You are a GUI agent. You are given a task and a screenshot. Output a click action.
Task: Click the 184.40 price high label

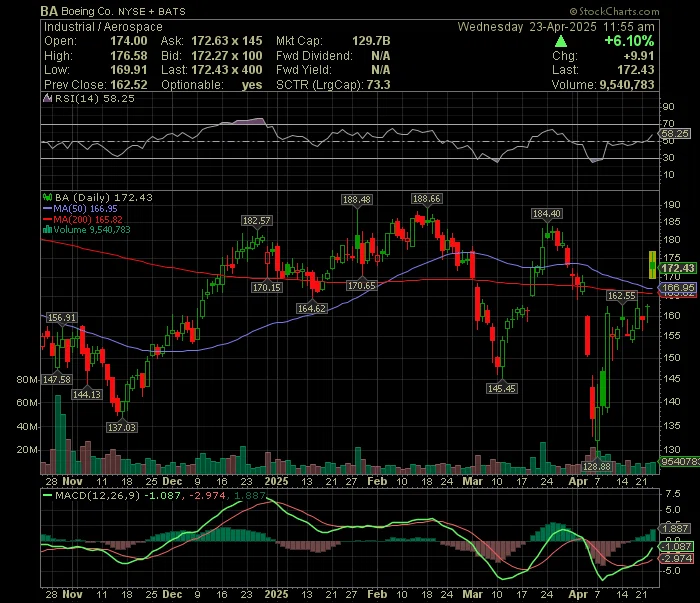pyautogui.click(x=546, y=214)
